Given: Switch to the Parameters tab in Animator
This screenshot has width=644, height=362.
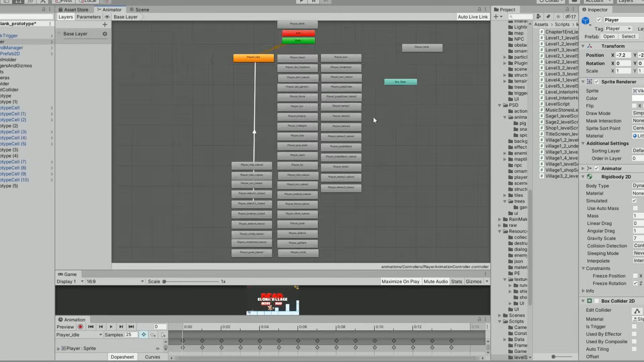Looking at the screenshot, I should (89, 17).
